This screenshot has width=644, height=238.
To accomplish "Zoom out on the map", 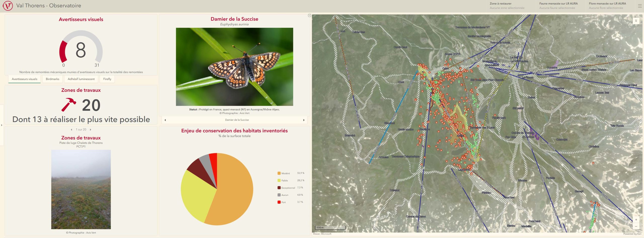I will [x=636, y=226].
